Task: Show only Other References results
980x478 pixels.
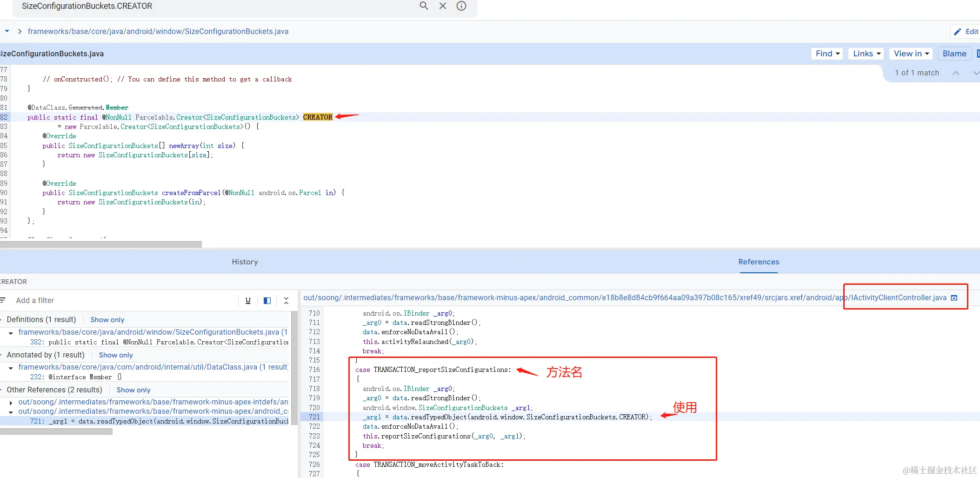Action: (133, 390)
